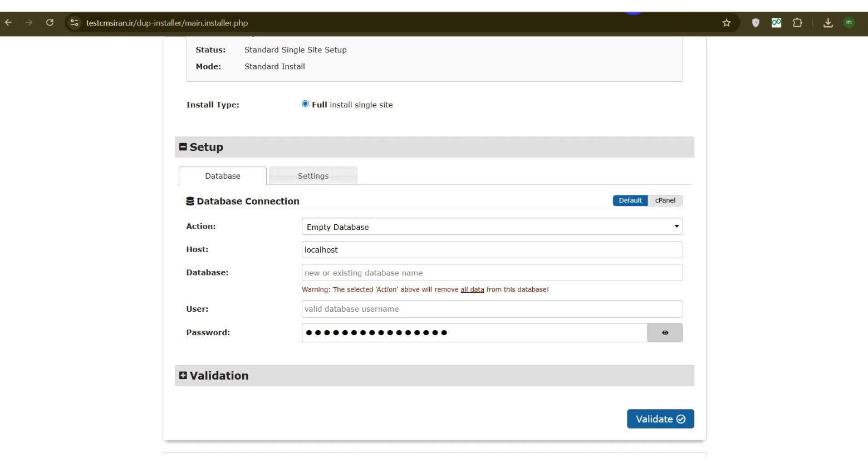Click the Validate button
This screenshot has width=868, height=467.
click(660, 419)
